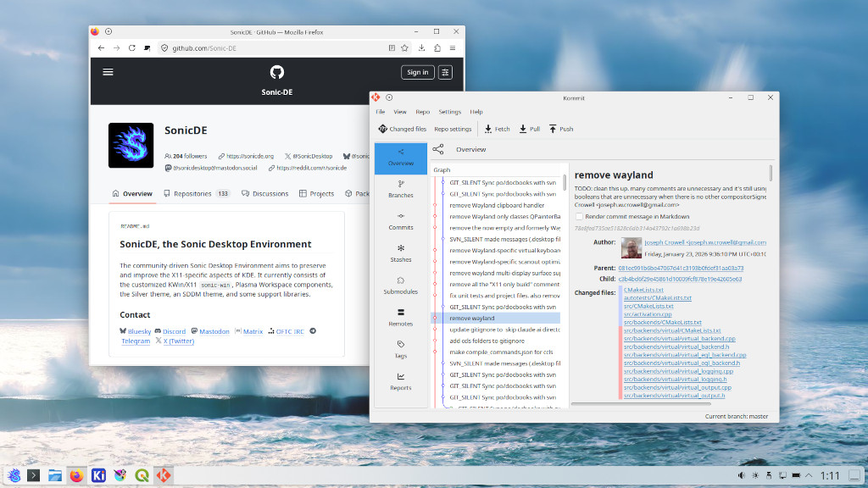This screenshot has width=868, height=488.
Task: Open the Firefox application menu
Action: coord(453,48)
